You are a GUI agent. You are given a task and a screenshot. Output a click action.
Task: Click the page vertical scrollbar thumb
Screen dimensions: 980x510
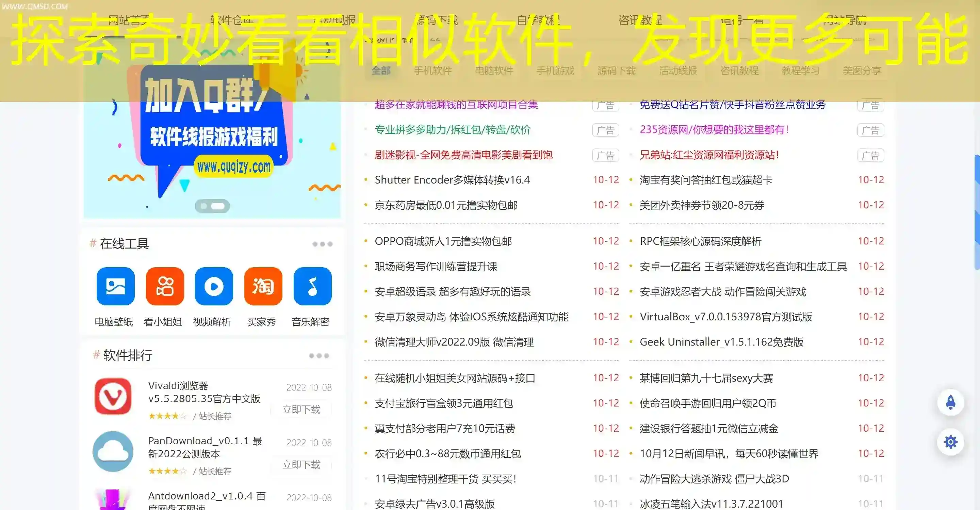977,212
